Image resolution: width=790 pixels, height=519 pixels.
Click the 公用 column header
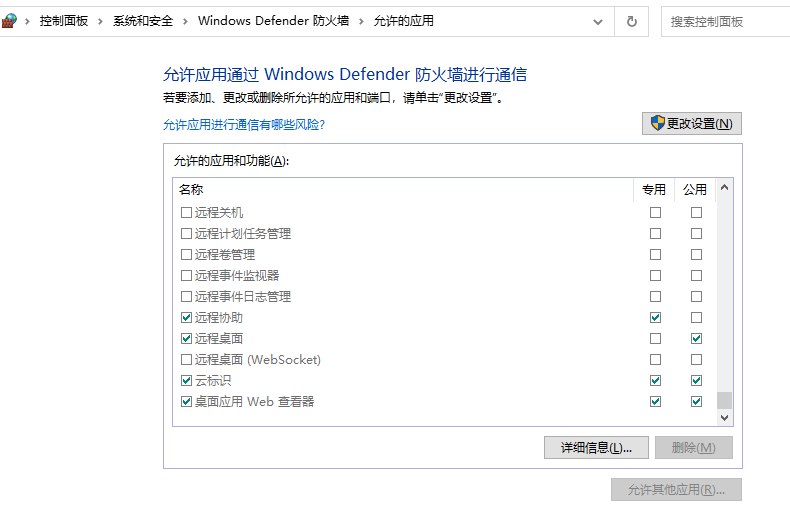pos(695,189)
